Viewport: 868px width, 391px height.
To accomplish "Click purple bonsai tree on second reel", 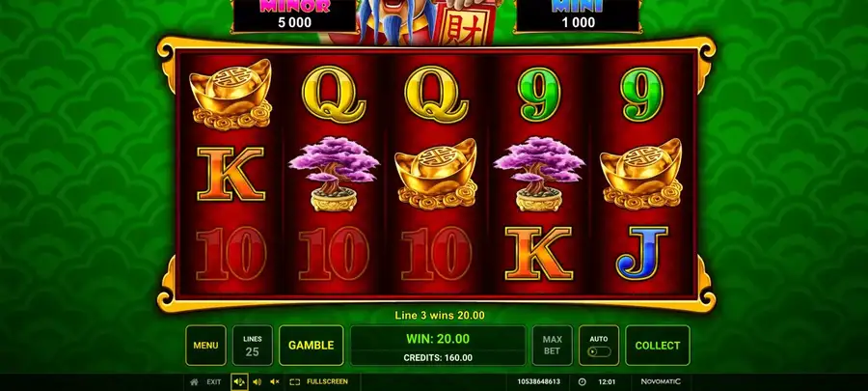I will [334, 174].
